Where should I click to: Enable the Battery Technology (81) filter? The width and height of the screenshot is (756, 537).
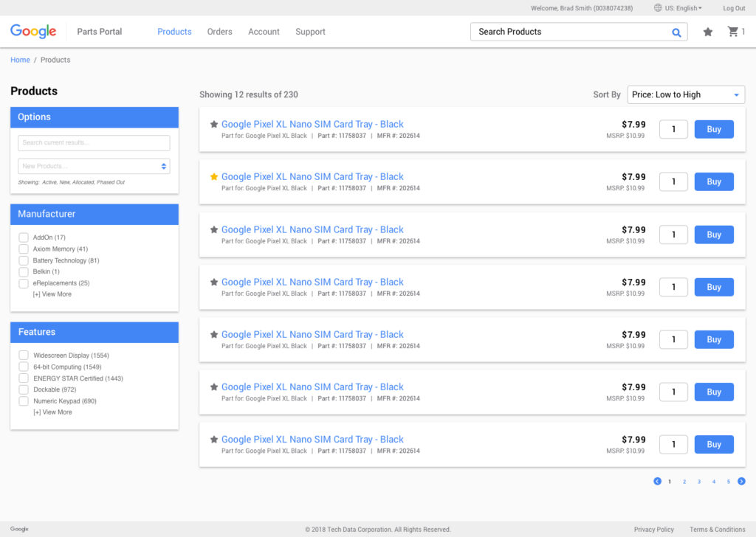pyautogui.click(x=24, y=260)
